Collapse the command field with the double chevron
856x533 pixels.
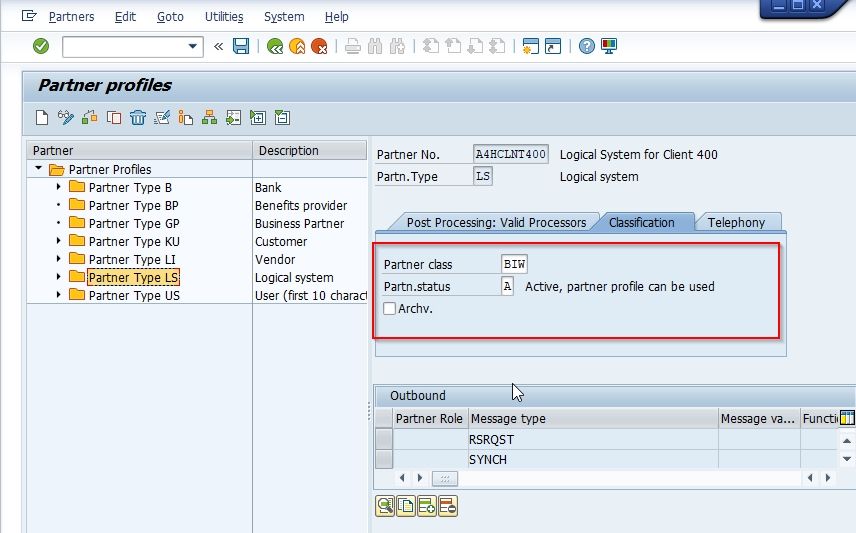coord(218,46)
